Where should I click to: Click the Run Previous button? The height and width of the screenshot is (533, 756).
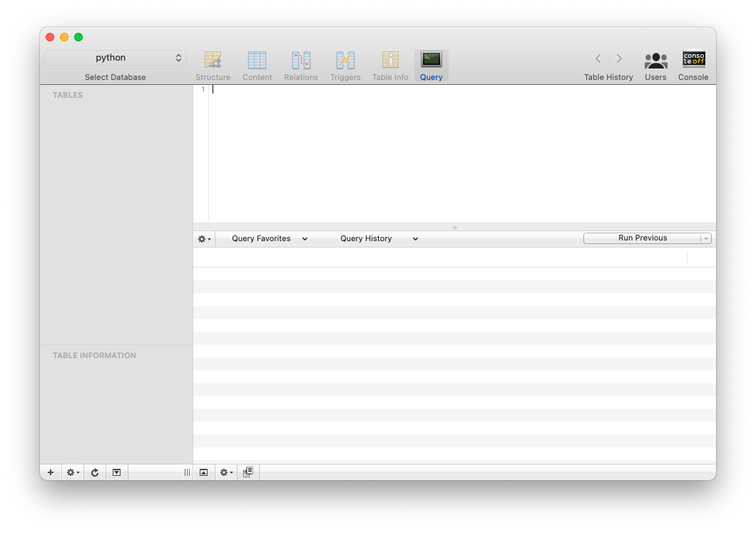(642, 238)
